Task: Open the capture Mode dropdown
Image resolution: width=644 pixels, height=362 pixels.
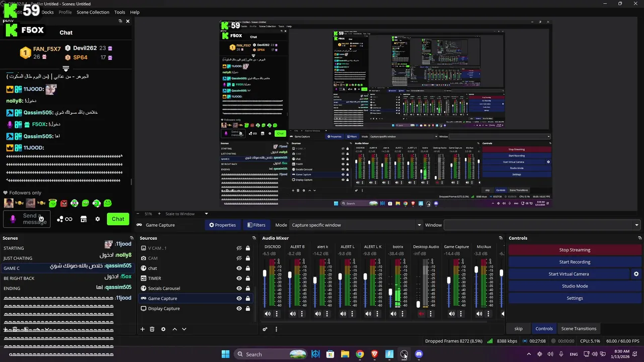Action: tap(356, 225)
